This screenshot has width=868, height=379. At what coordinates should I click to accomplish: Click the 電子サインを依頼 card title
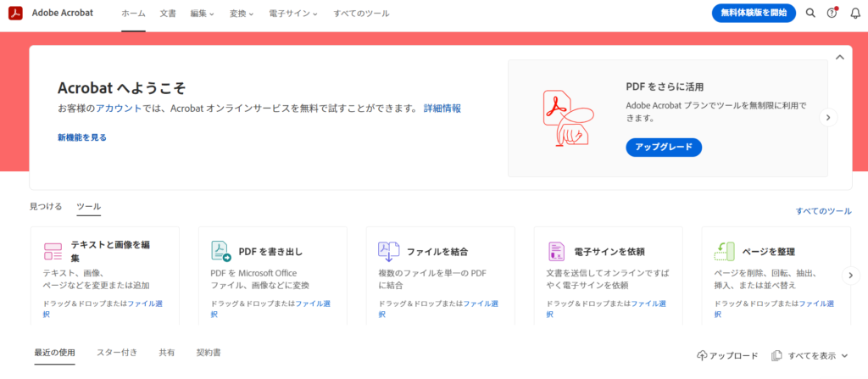pos(609,252)
